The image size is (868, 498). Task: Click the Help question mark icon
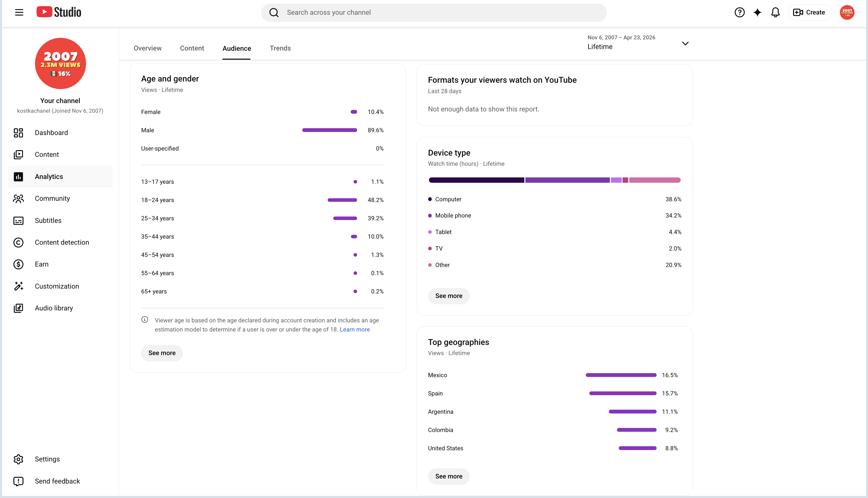tap(739, 12)
